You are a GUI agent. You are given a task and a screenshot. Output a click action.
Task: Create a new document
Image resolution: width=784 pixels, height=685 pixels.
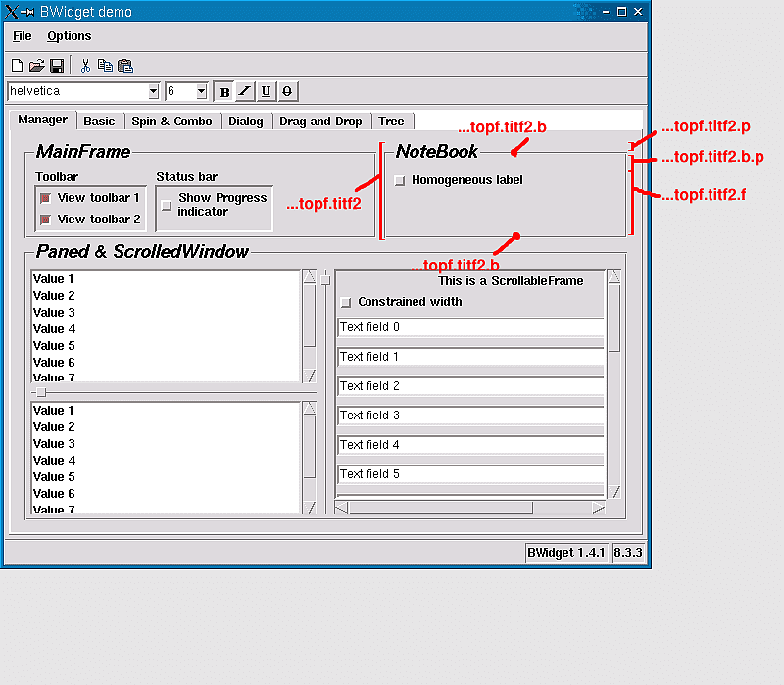(x=17, y=65)
